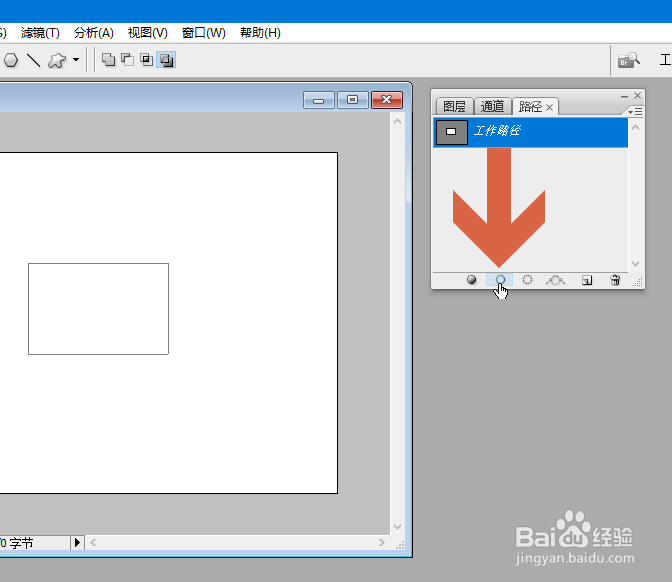Minimize the document window
672x582 pixels.
(318, 100)
